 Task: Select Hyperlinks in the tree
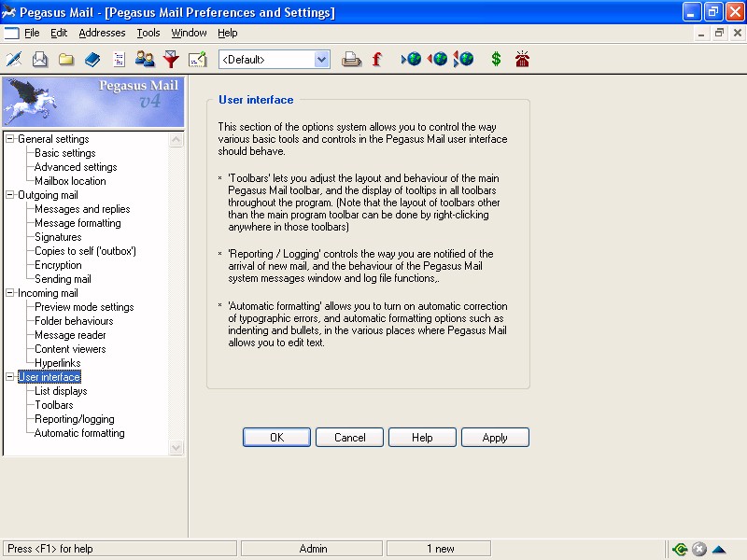(x=58, y=363)
